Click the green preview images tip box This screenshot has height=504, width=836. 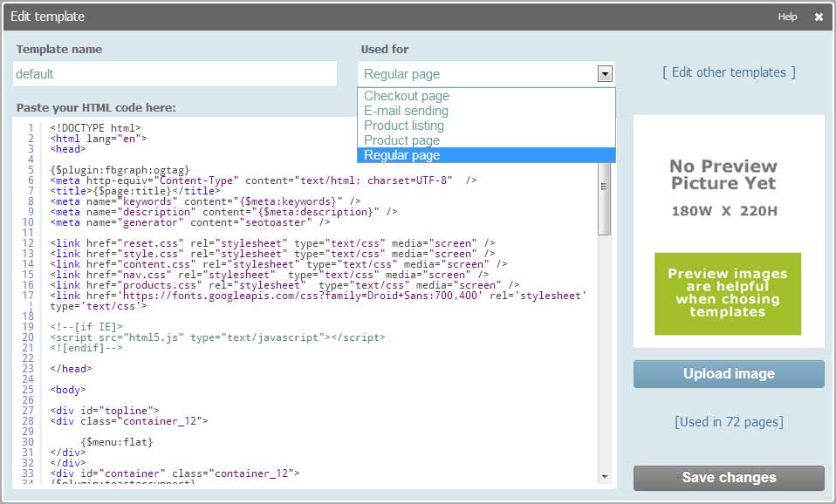tap(728, 293)
